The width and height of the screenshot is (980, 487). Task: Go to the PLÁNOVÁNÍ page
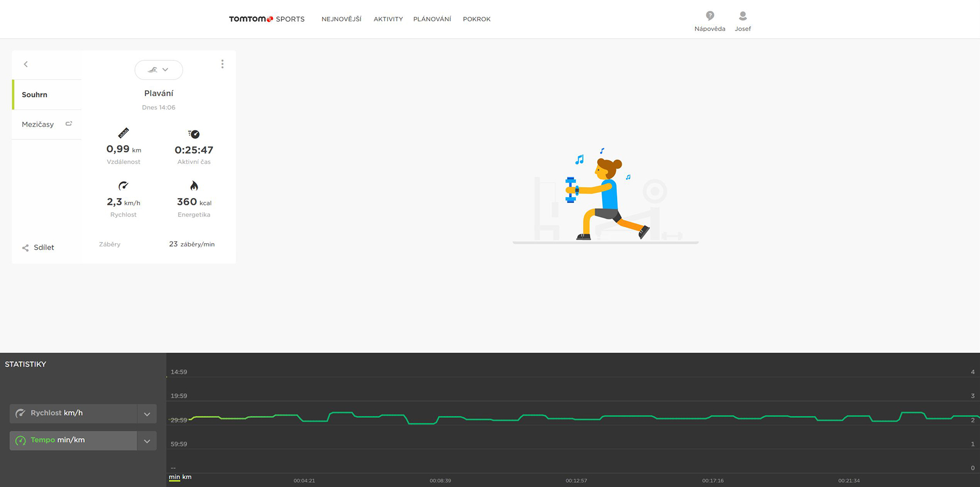coord(432,19)
